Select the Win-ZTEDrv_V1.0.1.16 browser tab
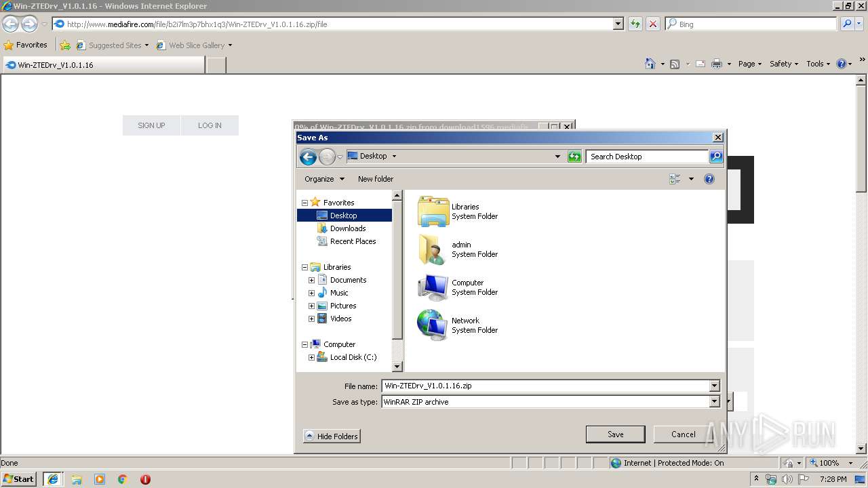Screen dimensions: 868x488 (103, 65)
